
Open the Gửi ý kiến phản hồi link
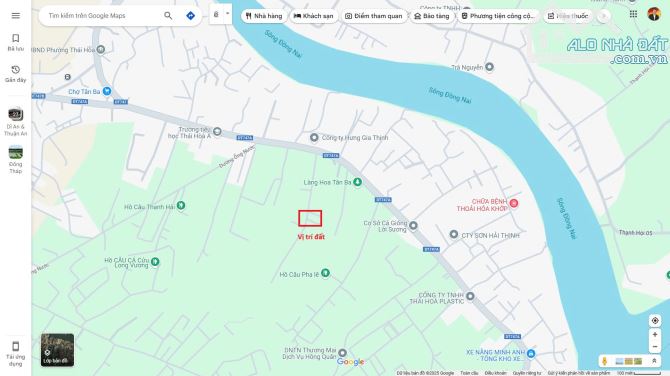tap(579, 373)
